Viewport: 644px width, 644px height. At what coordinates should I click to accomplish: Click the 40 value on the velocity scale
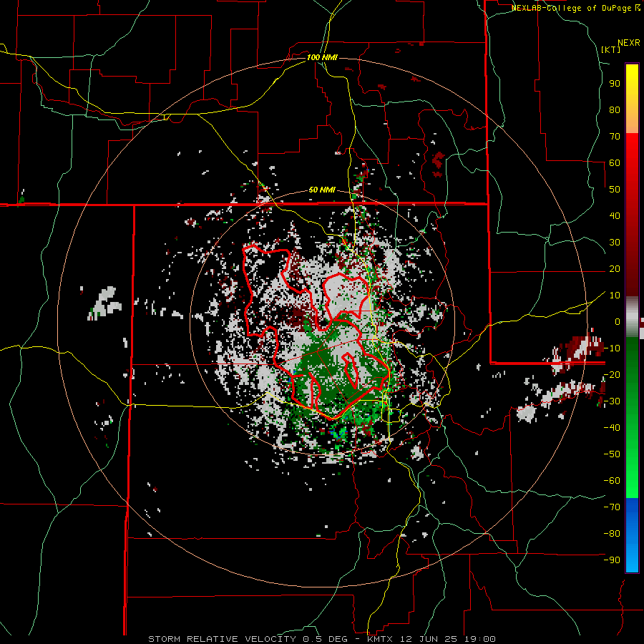(x=615, y=215)
